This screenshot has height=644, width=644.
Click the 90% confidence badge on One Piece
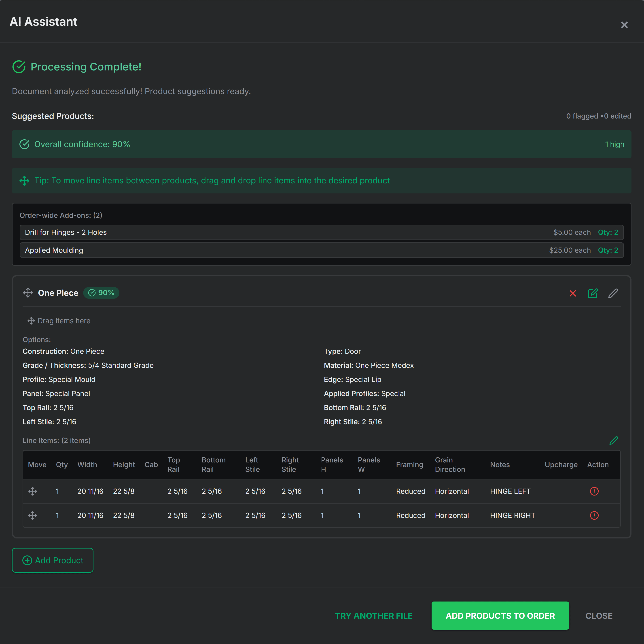coord(101,293)
